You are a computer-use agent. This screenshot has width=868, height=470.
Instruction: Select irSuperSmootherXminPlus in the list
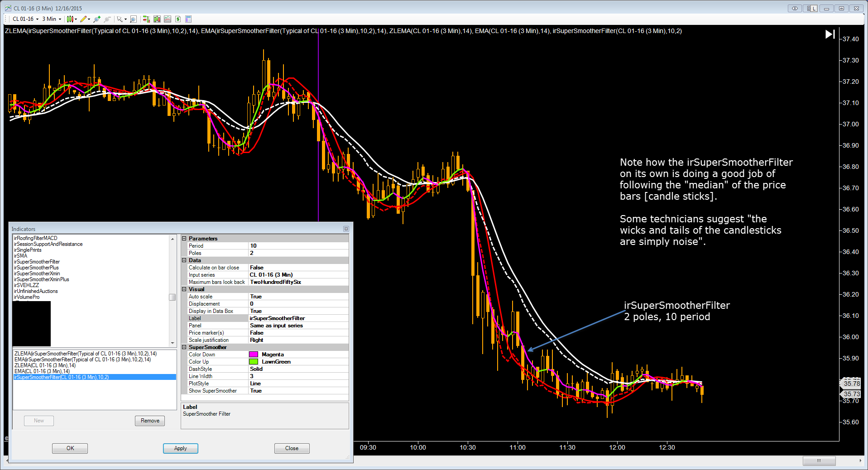point(42,279)
